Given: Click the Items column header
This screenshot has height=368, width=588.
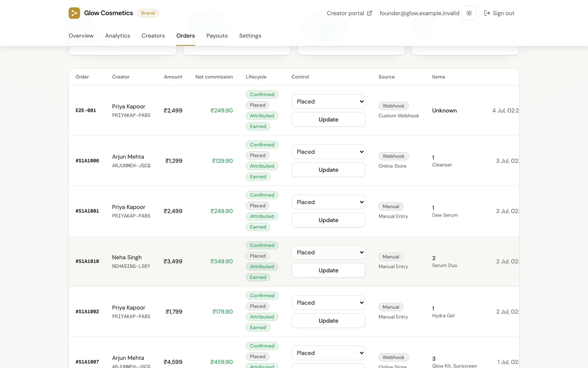Looking at the screenshot, I should click(x=438, y=77).
